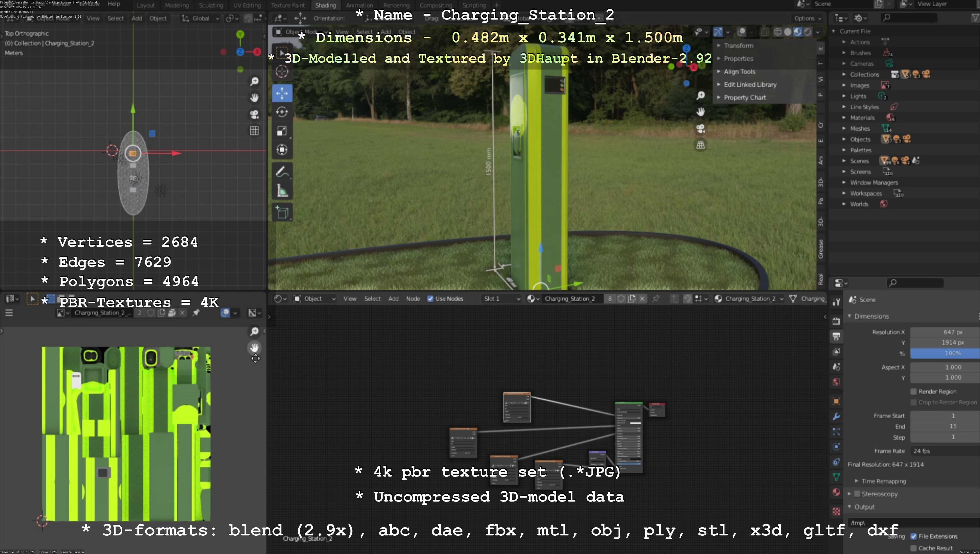Image resolution: width=980 pixels, height=554 pixels.
Task: Uncheck the File Extensions checkbox
Action: tap(914, 536)
